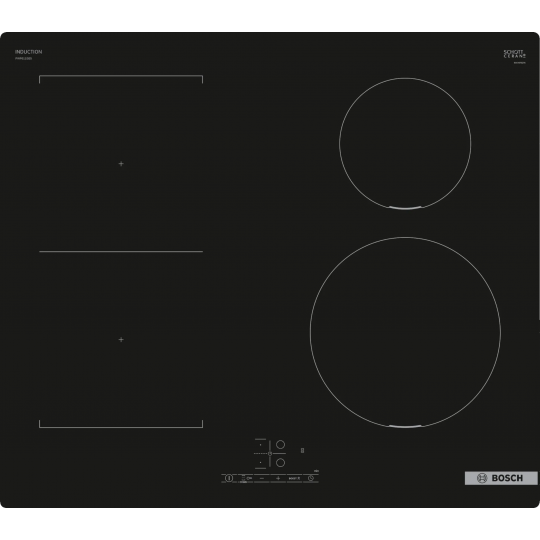Select the upper right cooking zone circle selector
This screenshot has width=540, height=540.
coord(280,444)
